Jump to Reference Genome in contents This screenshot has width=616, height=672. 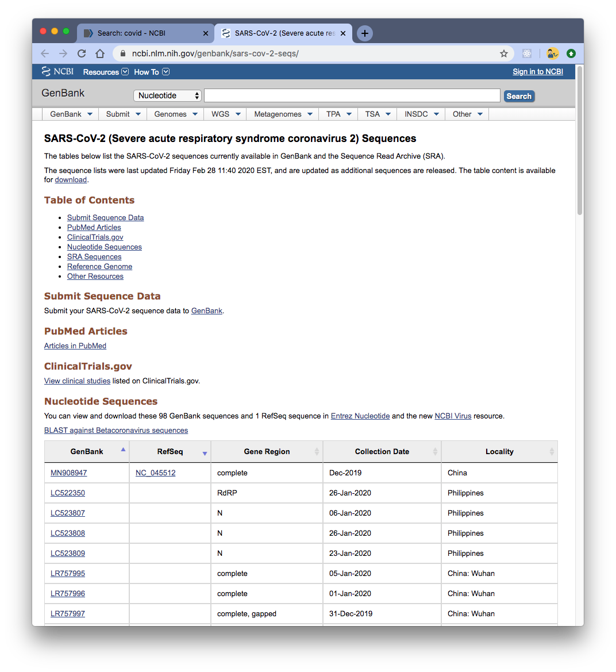pos(99,267)
